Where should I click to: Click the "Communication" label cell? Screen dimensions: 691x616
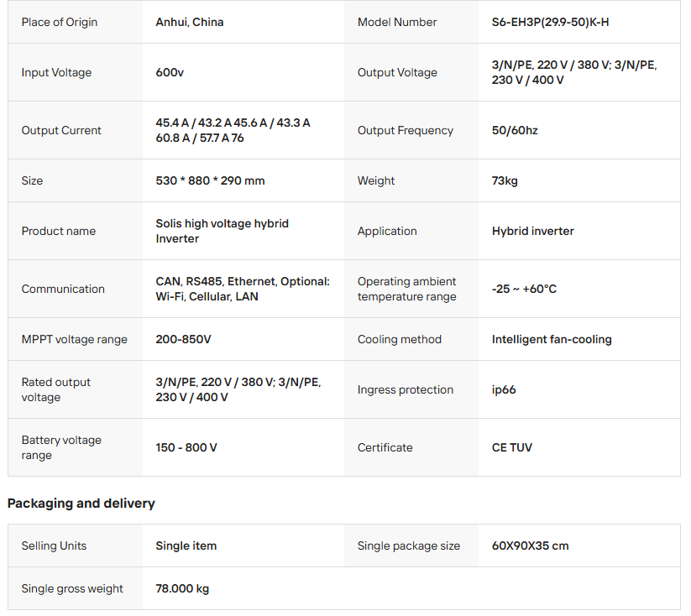[x=63, y=289]
